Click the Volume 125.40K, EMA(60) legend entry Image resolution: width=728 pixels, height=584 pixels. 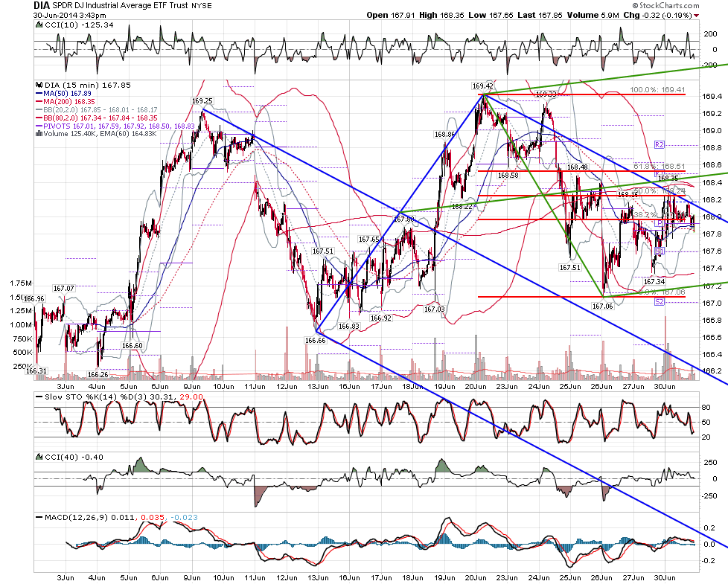96,134
